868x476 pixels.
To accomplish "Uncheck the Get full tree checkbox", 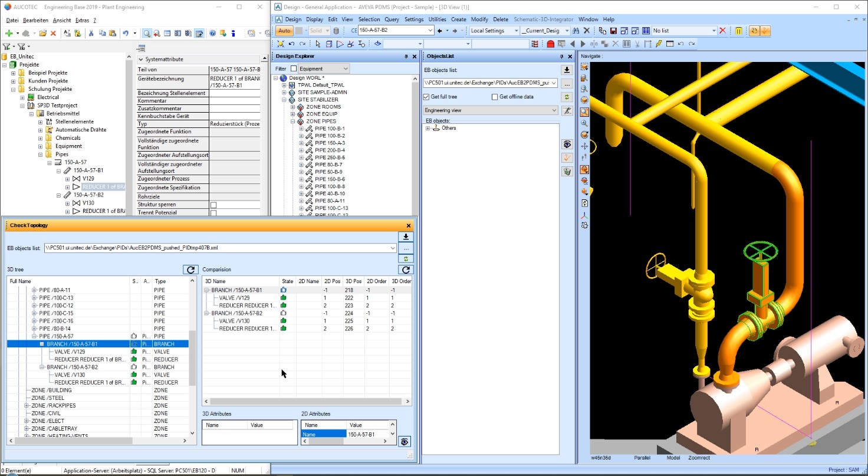I will coord(427,97).
